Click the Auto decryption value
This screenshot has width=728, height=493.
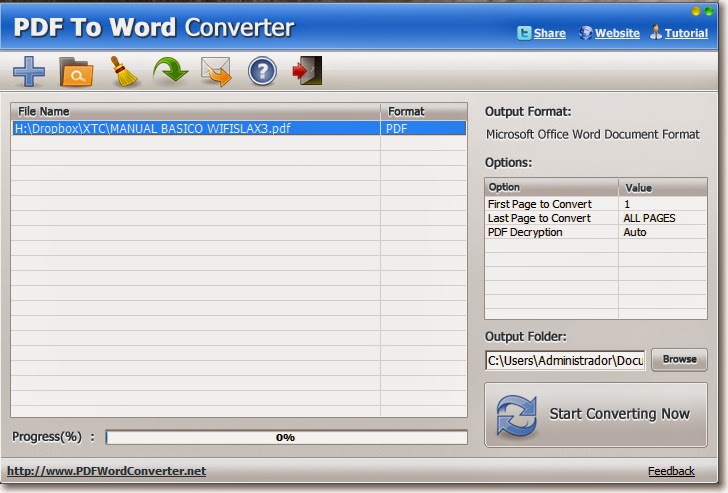click(x=635, y=232)
